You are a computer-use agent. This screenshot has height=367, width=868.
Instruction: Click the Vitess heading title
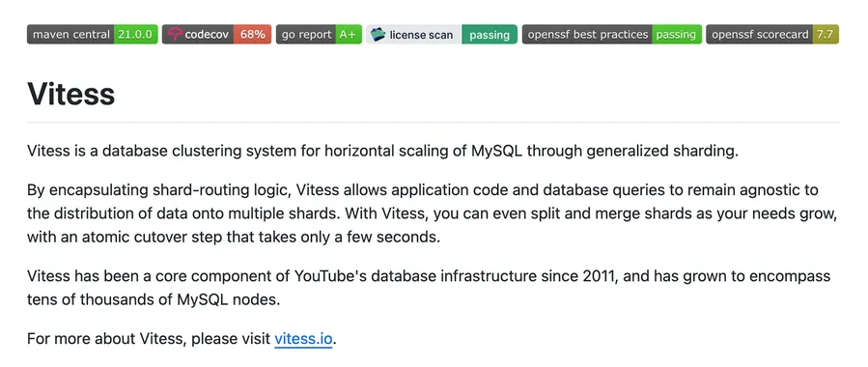tap(70, 94)
